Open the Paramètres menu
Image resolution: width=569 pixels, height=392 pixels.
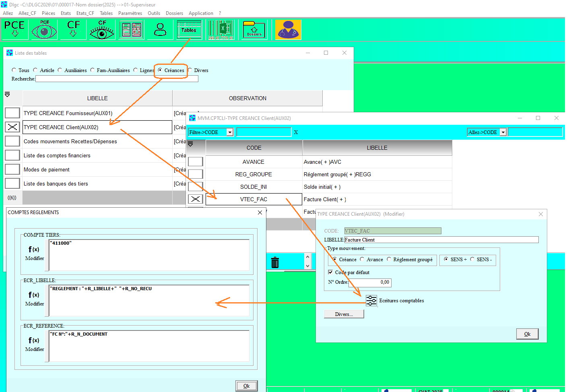pyautogui.click(x=130, y=13)
